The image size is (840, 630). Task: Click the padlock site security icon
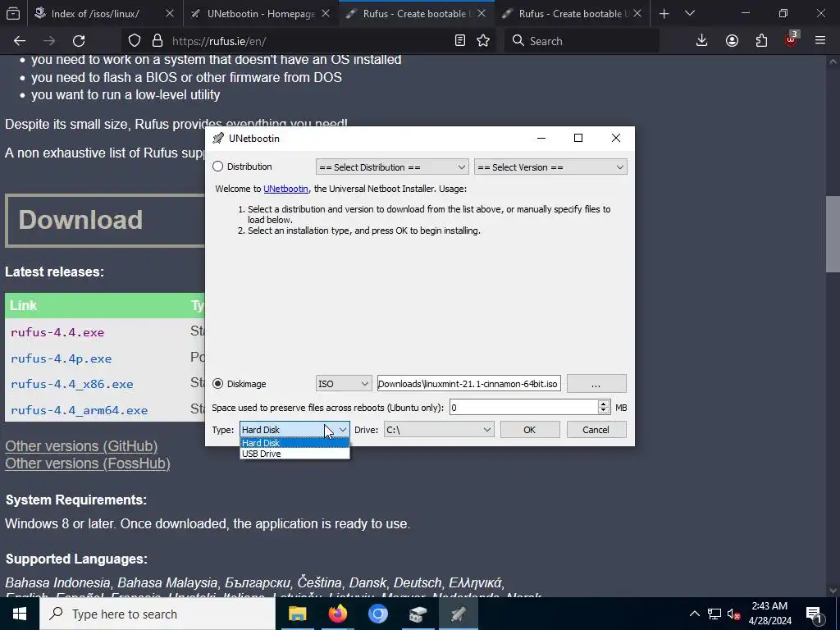tap(157, 41)
